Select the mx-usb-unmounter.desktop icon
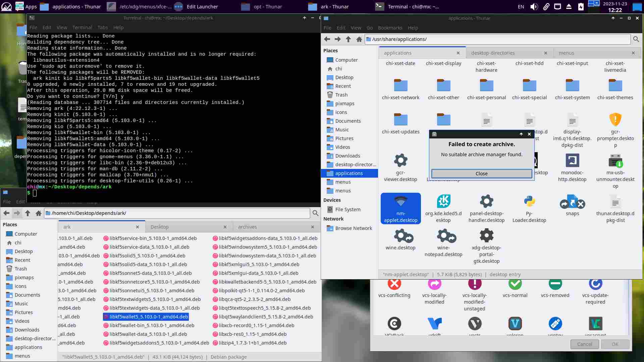644x362 pixels. [x=615, y=161]
